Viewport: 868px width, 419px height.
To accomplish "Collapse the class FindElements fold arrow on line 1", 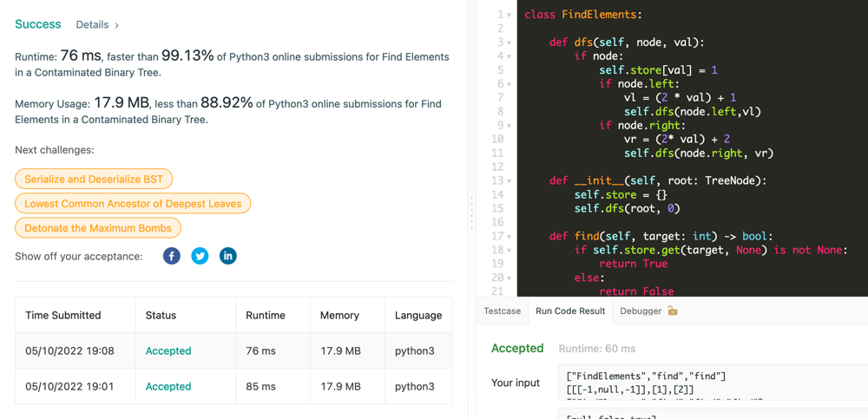I will 510,15.
